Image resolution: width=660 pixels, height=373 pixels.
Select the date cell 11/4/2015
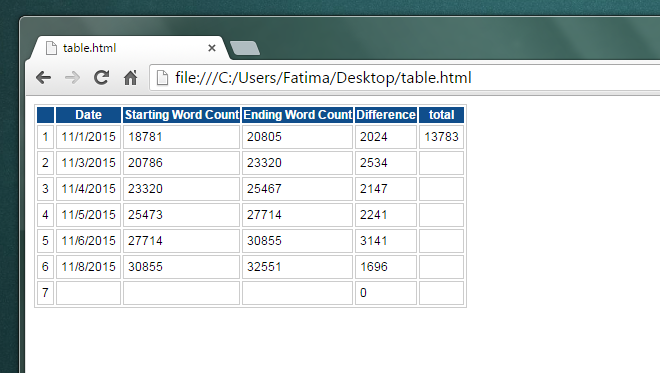[x=88, y=189]
